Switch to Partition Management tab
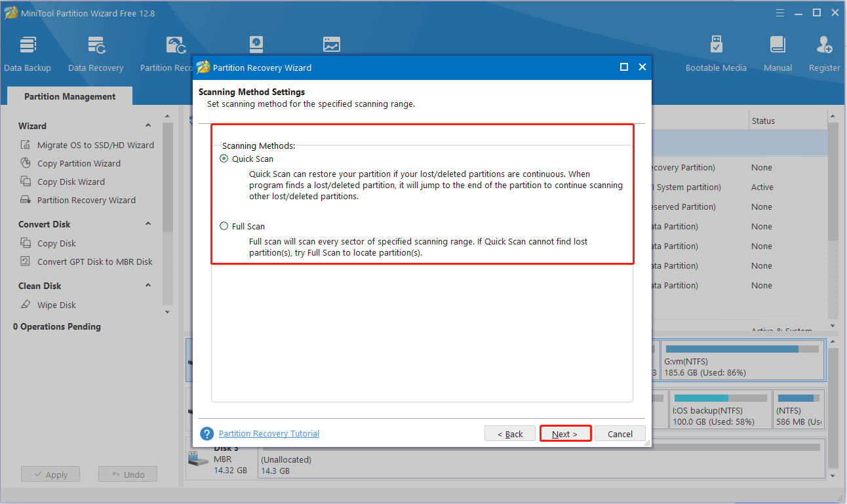Viewport: 847px width, 504px height. coord(69,96)
